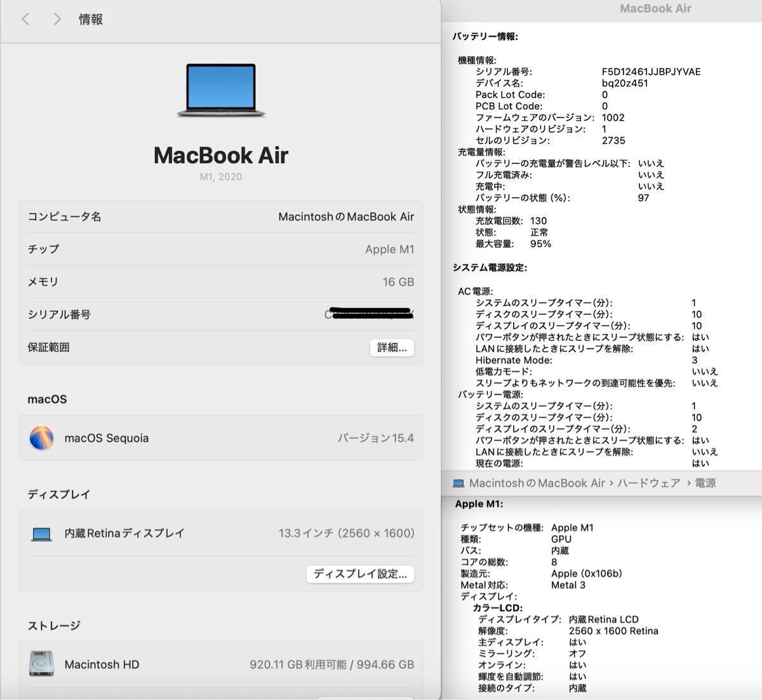The width and height of the screenshot is (762, 700).
Task: Click the 内蔵Retina LCD display type
Action: (604, 619)
